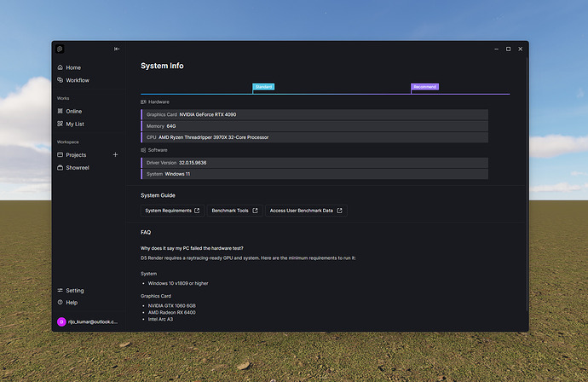The image size is (588, 382).
Task: Maximize the D5 Render window
Action: pyautogui.click(x=509, y=49)
